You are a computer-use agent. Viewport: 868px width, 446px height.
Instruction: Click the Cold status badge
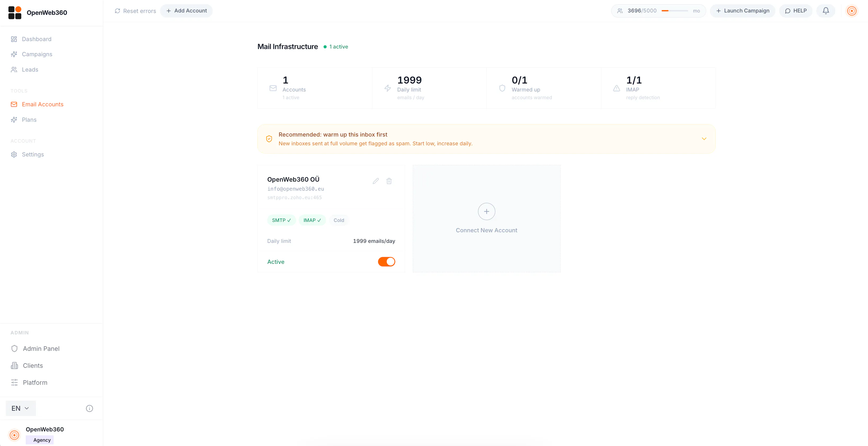(x=339, y=220)
